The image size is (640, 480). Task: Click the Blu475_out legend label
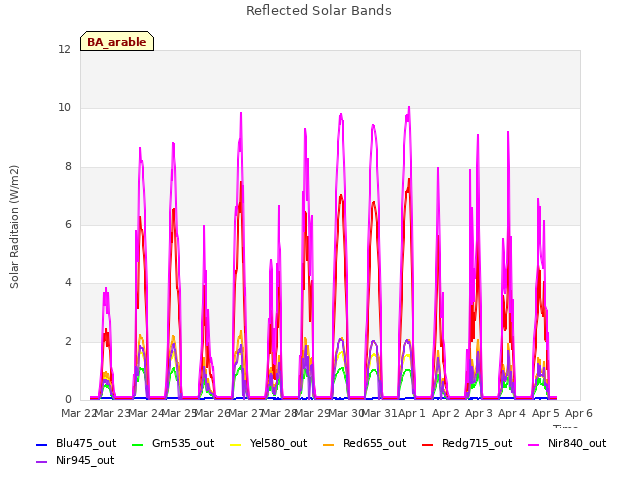click(x=86, y=443)
